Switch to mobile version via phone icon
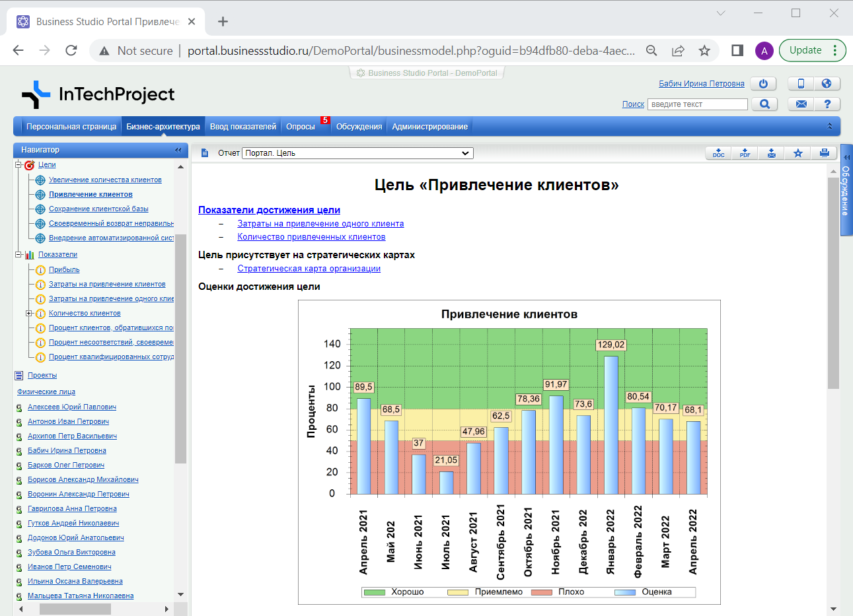The width and height of the screenshot is (853, 616). click(x=801, y=84)
